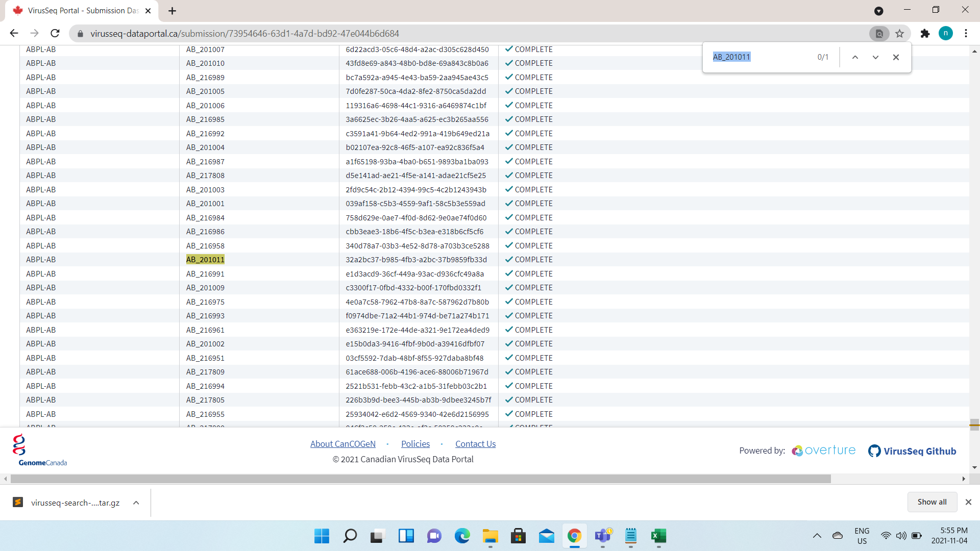The width and height of the screenshot is (980, 551).
Task: Open Excel from the taskbar
Action: coord(658,536)
